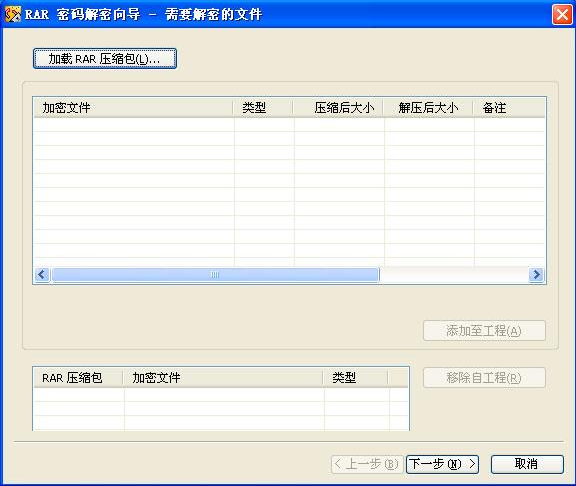
Task: Sort by 加密文件 column in upper list
Action: pyautogui.click(x=133, y=108)
